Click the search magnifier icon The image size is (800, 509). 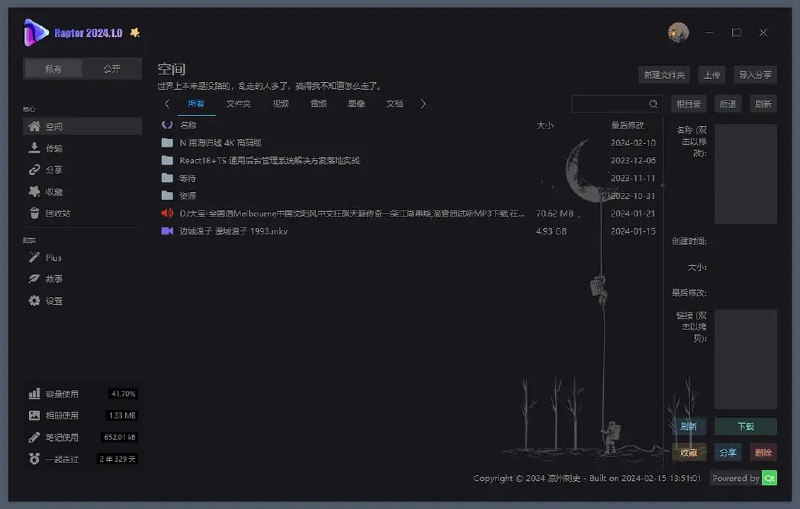pyautogui.click(x=654, y=104)
